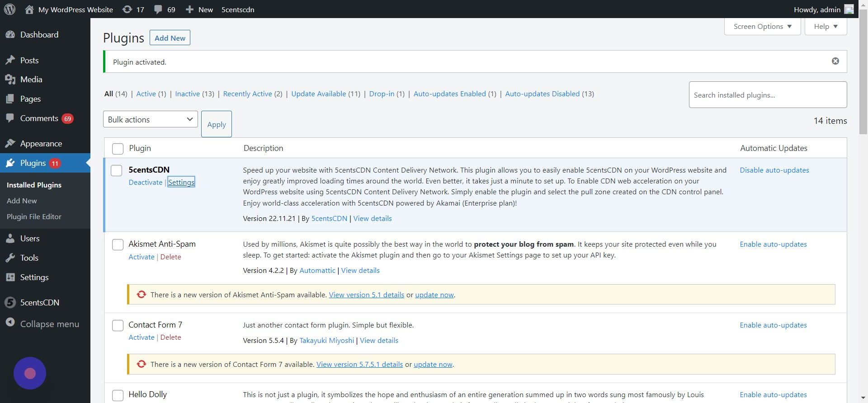868x403 pixels.
Task: Filter by Auto-updates Enabled
Action: click(450, 94)
